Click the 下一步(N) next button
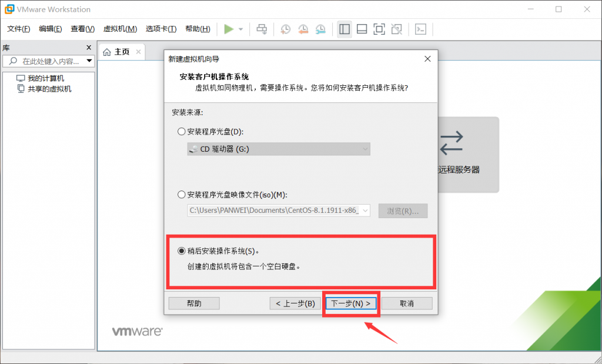 [x=351, y=303]
